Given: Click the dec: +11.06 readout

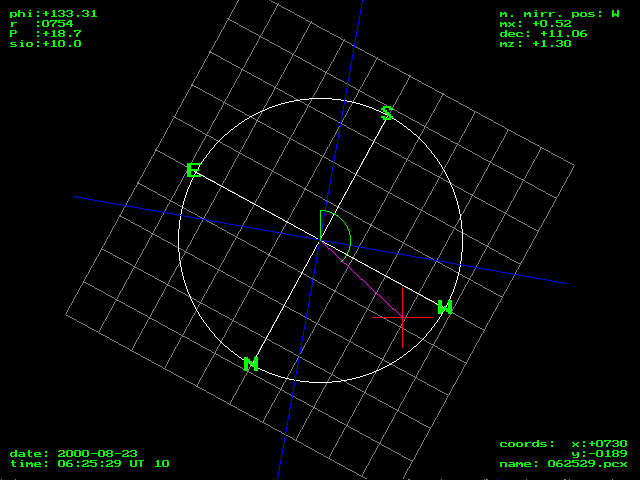Looking at the screenshot, I should point(543,33).
